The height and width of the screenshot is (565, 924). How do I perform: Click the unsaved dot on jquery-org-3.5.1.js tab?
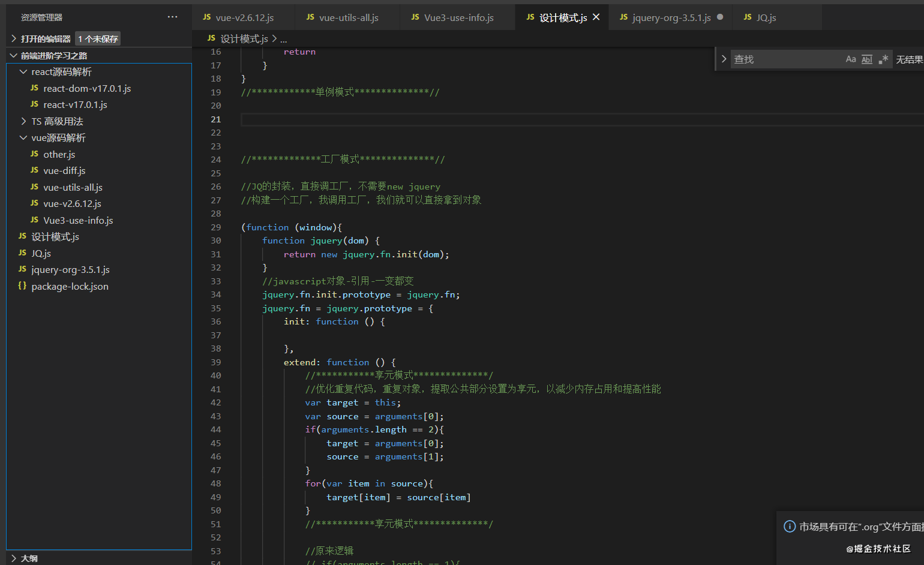coord(720,17)
